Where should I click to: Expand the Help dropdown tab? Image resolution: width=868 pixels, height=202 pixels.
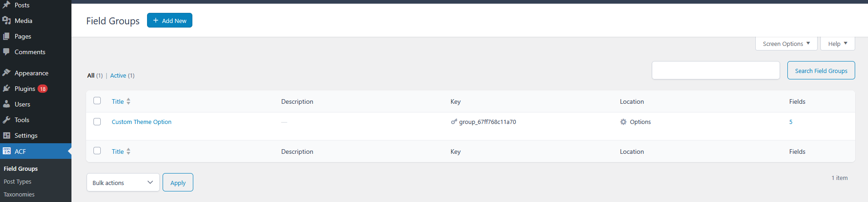pyautogui.click(x=837, y=44)
